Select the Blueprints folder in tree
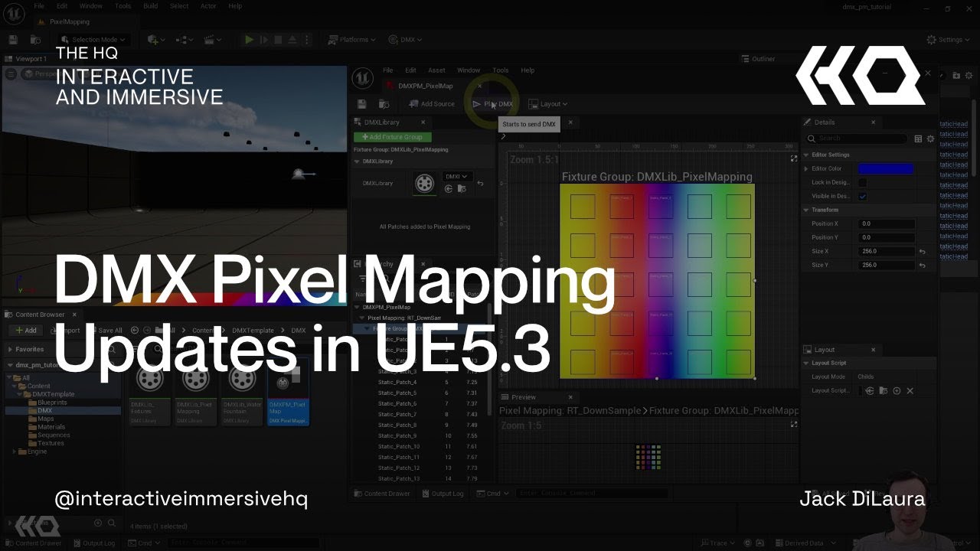Image resolution: width=980 pixels, height=551 pixels. (x=52, y=403)
